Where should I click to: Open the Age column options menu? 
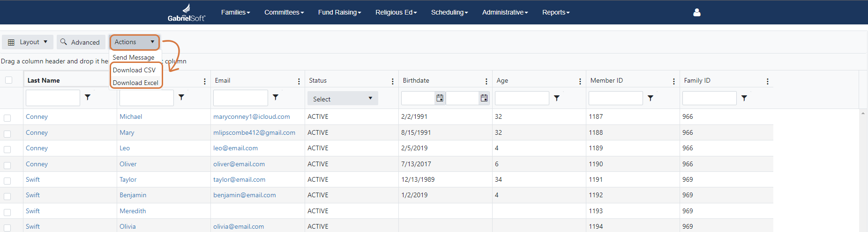tap(580, 81)
